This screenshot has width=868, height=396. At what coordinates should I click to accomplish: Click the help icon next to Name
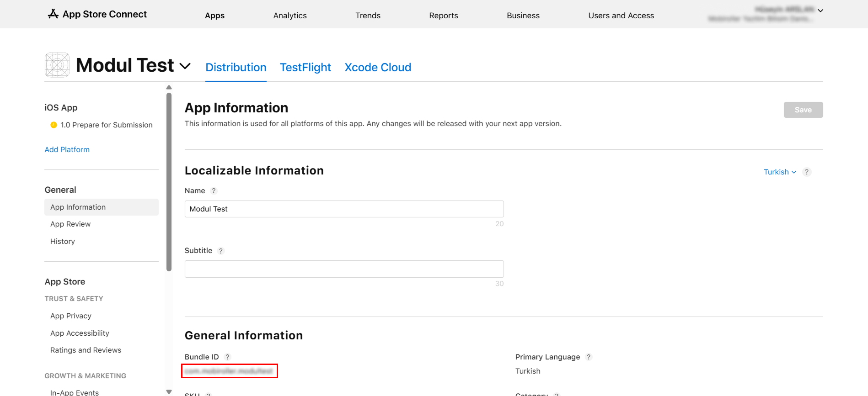click(214, 191)
